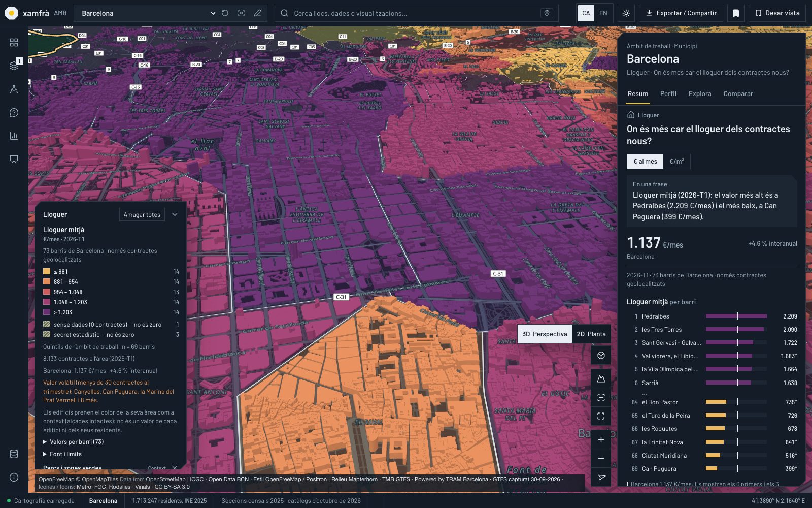Viewport: 812px width, 508px height.
Task: Click 'Exportar / Compartir' button
Action: 681,13
